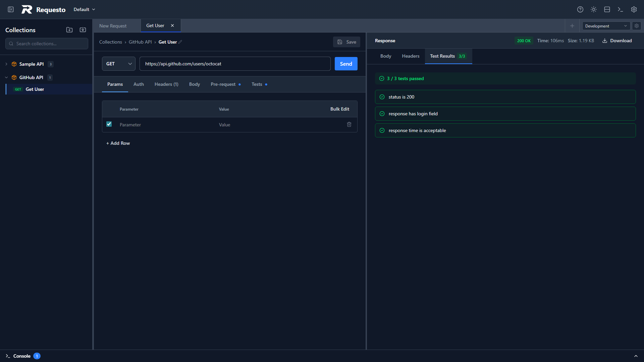
Task: Collapse the sidebar panel icon
Action: click(11, 9)
